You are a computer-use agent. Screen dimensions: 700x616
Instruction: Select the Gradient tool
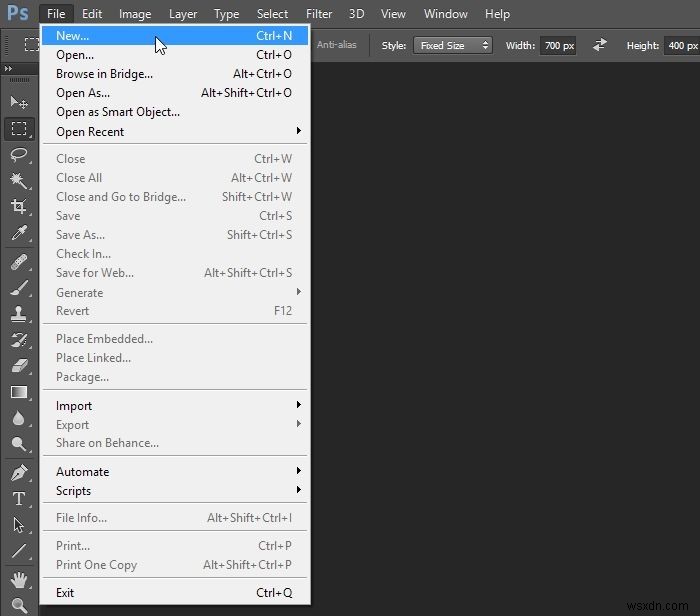[x=19, y=392]
